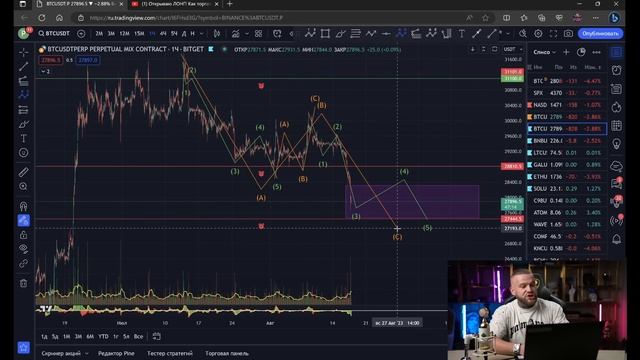Click the add symbol plus icon near BTCUSDT

pos(81,33)
